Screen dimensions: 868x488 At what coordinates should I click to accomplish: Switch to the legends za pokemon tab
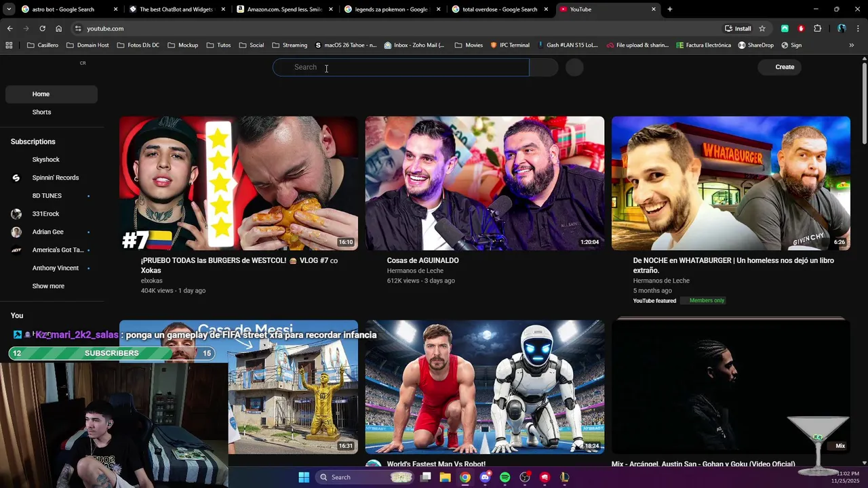(x=391, y=9)
